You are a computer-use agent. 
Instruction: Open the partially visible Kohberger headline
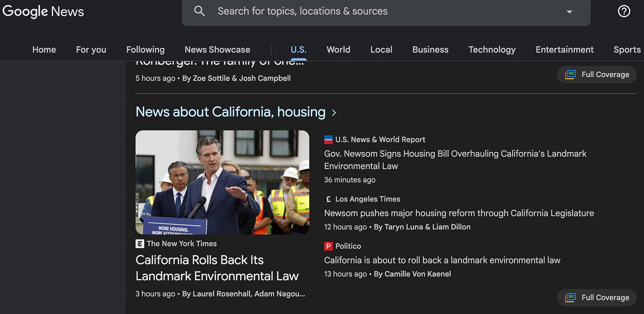220,64
